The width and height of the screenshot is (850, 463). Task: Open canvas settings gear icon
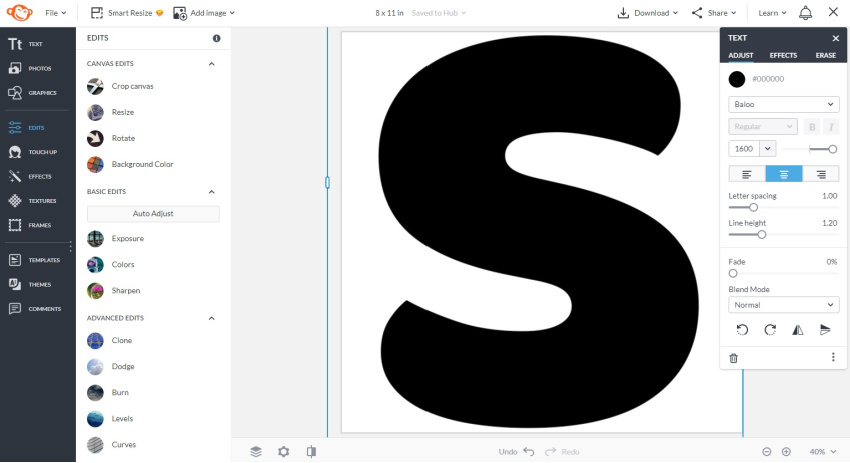[x=284, y=451]
